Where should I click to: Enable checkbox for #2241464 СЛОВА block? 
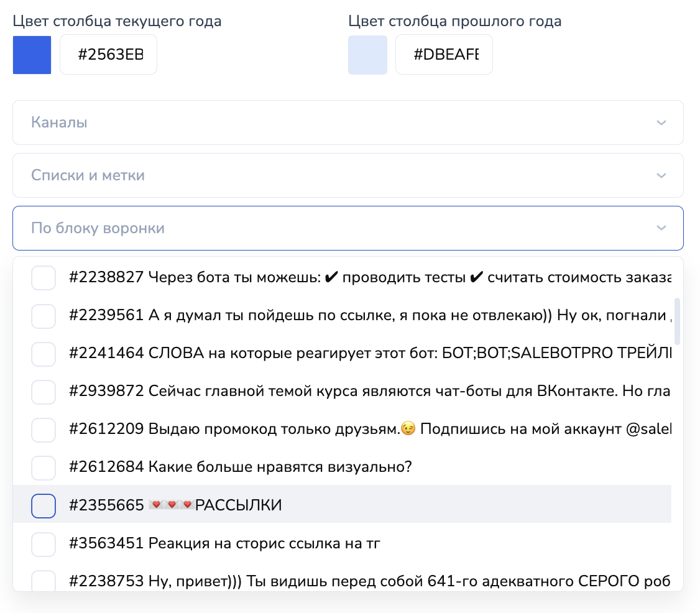click(x=44, y=354)
